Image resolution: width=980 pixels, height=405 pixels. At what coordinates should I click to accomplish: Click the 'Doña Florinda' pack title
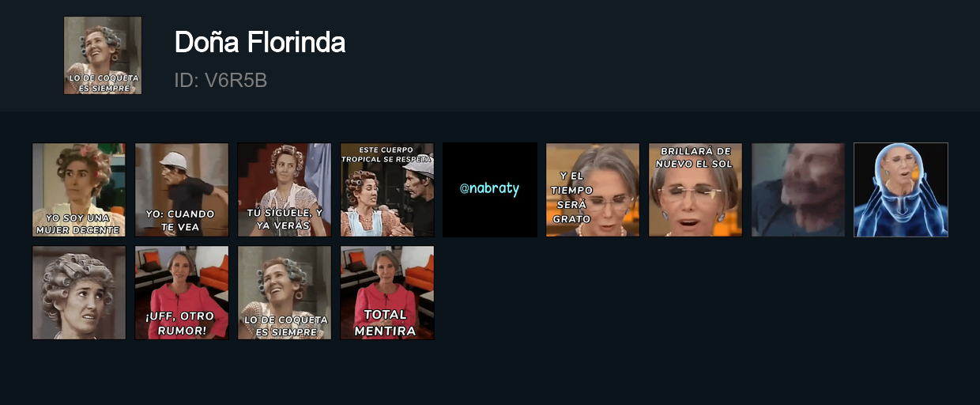click(260, 42)
